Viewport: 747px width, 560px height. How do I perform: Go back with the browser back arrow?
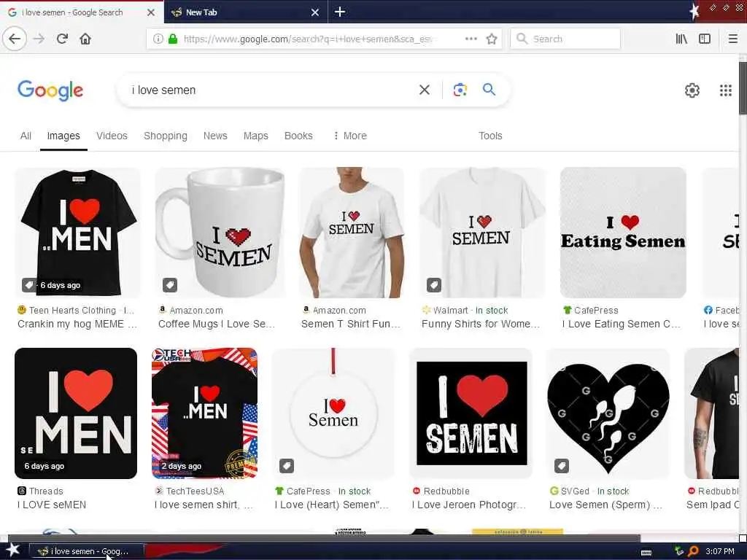(15, 39)
